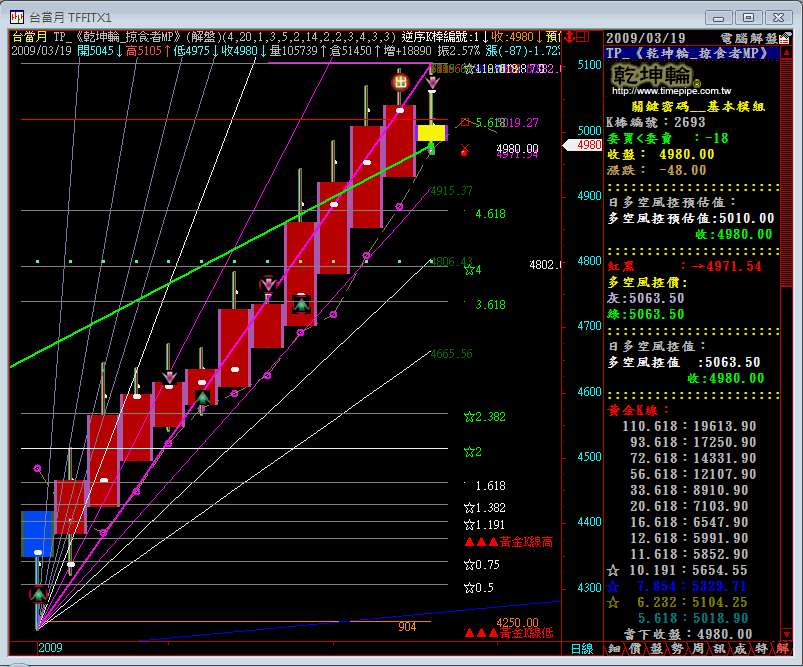Click the green up-arrow signal below 3.618 level
803x667 pixels.
(x=301, y=305)
